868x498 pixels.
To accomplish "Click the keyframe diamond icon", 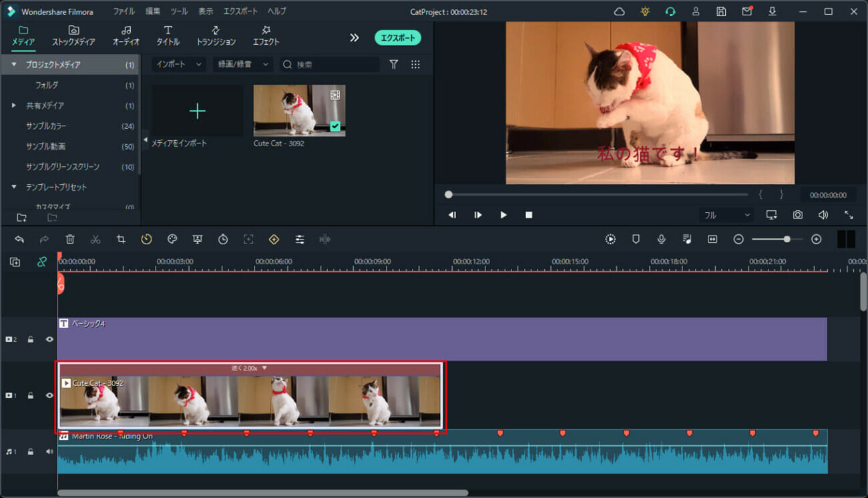I will coord(274,239).
